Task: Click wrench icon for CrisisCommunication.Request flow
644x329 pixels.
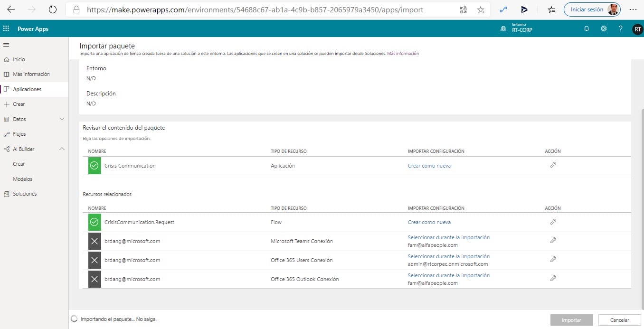Action: pyautogui.click(x=553, y=222)
